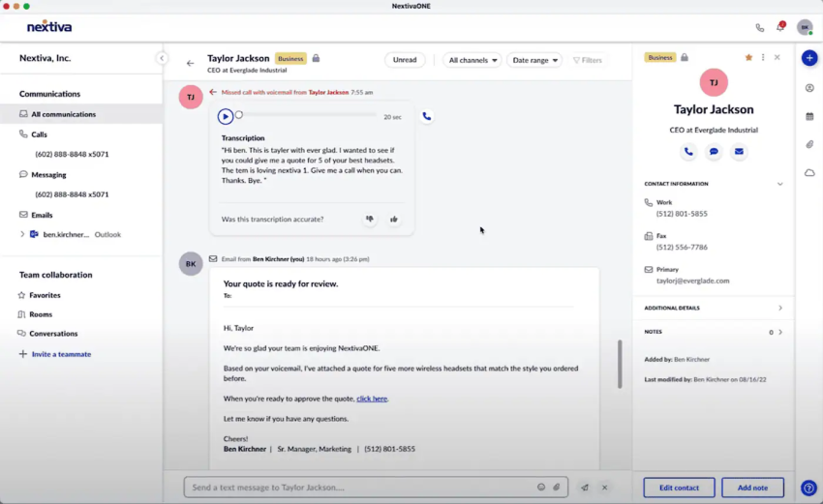Adjust the voicemail playback position knob
The image size is (823, 504).
(239, 114)
